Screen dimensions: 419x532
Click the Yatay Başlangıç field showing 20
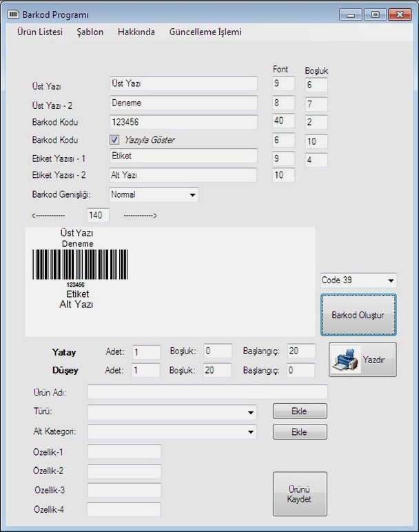pyautogui.click(x=301, y=351)
